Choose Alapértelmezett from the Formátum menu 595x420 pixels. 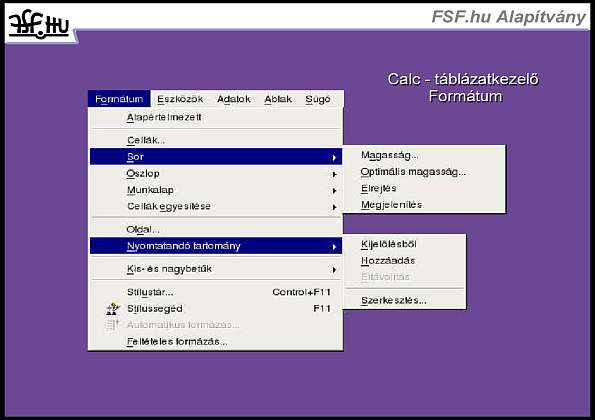point(216,118)
